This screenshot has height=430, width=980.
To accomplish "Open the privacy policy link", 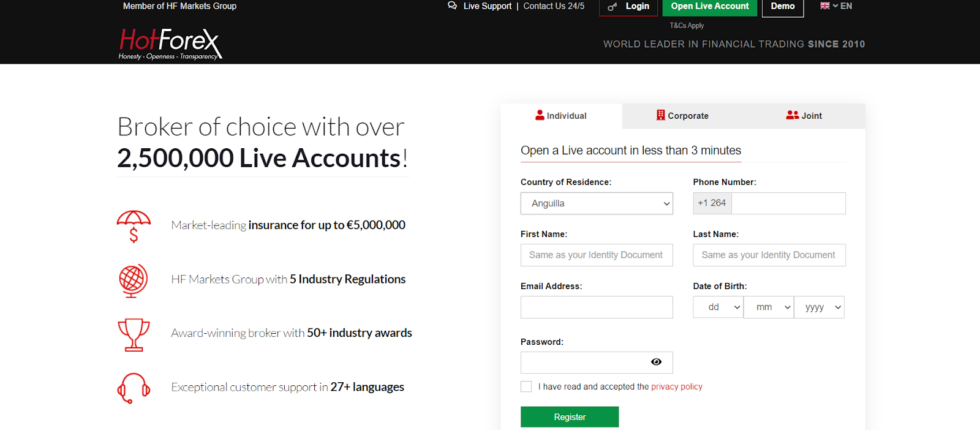I will coord(677,387).
